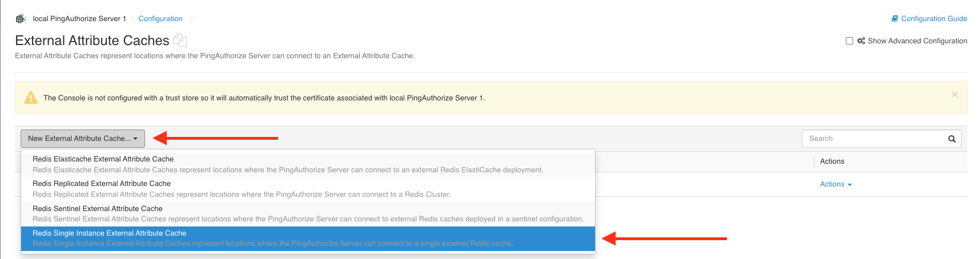Screen dimensions: 980x259
Task: Pick Redis Sentinel External Attribute Cache option
Action: [98, 209]
